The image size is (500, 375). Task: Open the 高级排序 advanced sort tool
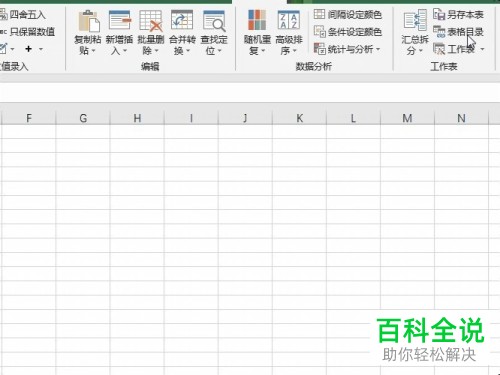(289, 33)
